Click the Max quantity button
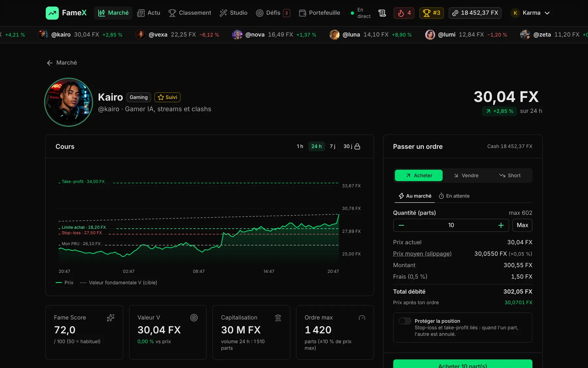The width and height of the screenshot is (588, 368). tap(522, 225)
